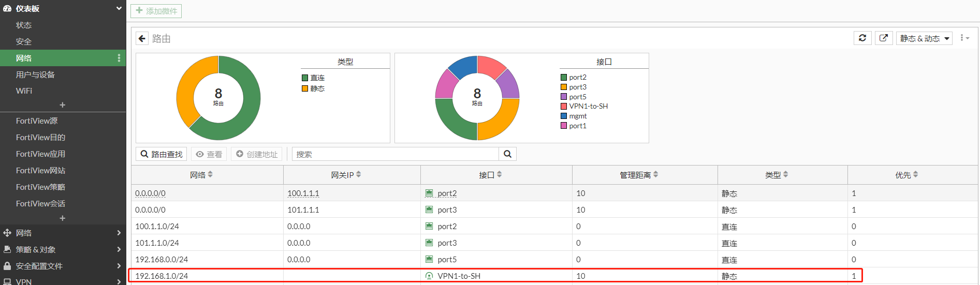Open 状态 in the dashboard menu
Image resolution: width=980 pixels, height=285 pixels.
(24, 25)
